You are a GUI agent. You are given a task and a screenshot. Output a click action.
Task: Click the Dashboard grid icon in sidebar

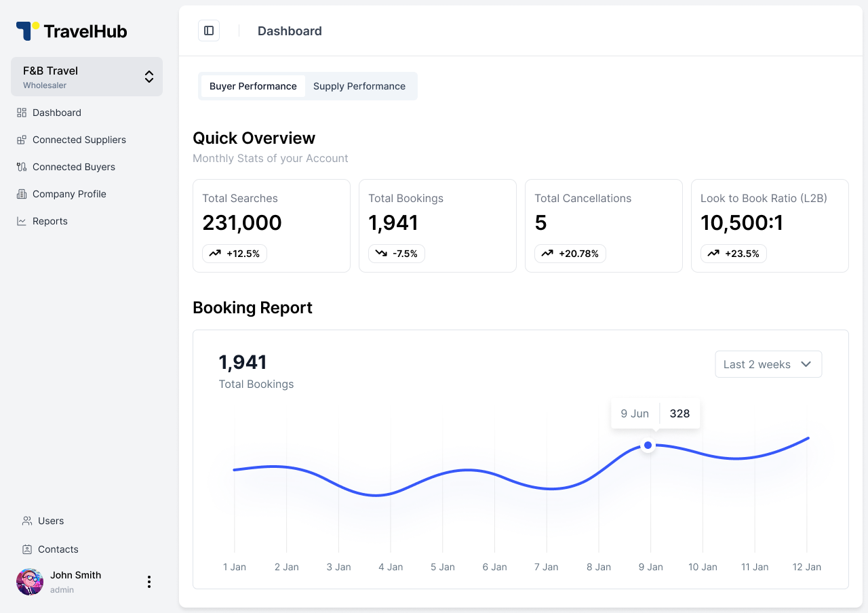(x=22, y=113)
